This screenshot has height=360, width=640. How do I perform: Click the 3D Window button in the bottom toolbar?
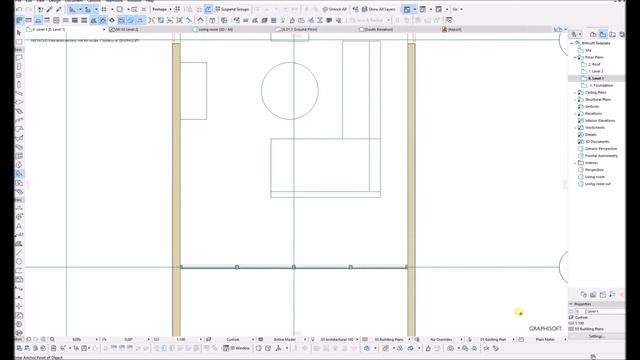click(237, 348)
